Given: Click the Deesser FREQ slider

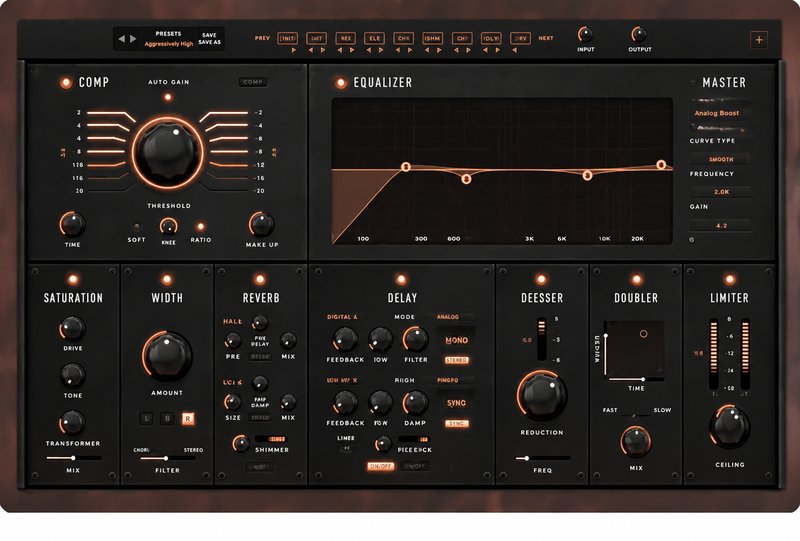Looking at the screenshot, I should pos(542,458).
